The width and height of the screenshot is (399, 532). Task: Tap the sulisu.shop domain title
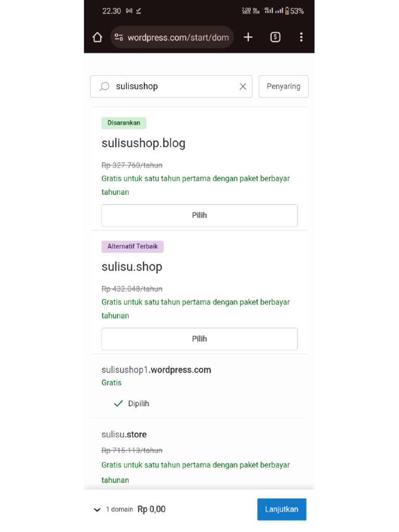pyautogui.click(x=132, y=267)
